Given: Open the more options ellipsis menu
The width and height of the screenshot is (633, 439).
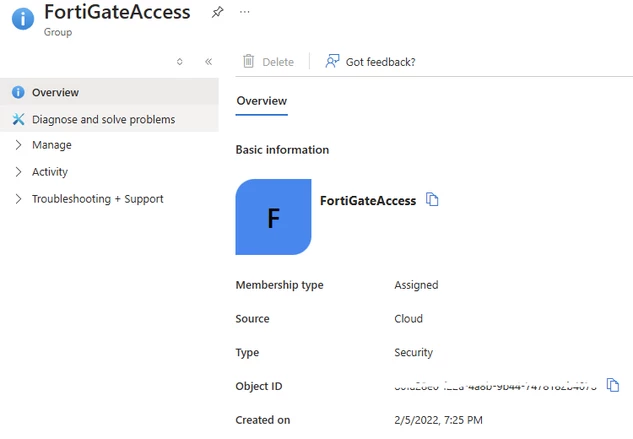Looking at the screenshot, I should pos(244,12).
